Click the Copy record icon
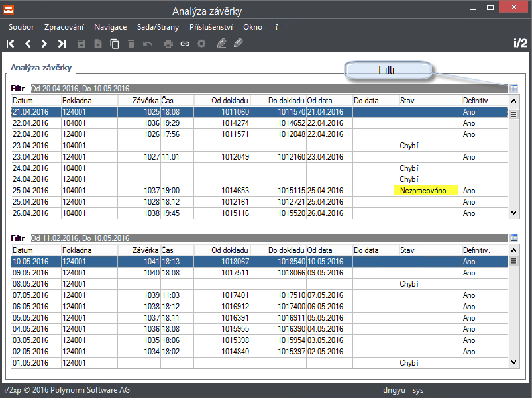The width and height of the screenshot is (532, 398). coord(115,44)
